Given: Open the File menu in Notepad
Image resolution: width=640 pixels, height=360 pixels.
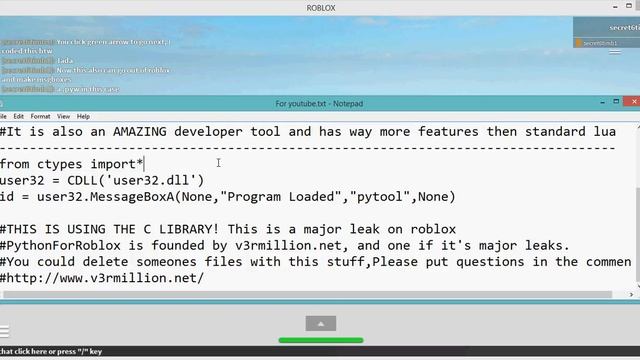Looking at the screenshot, I should [3, 116].
